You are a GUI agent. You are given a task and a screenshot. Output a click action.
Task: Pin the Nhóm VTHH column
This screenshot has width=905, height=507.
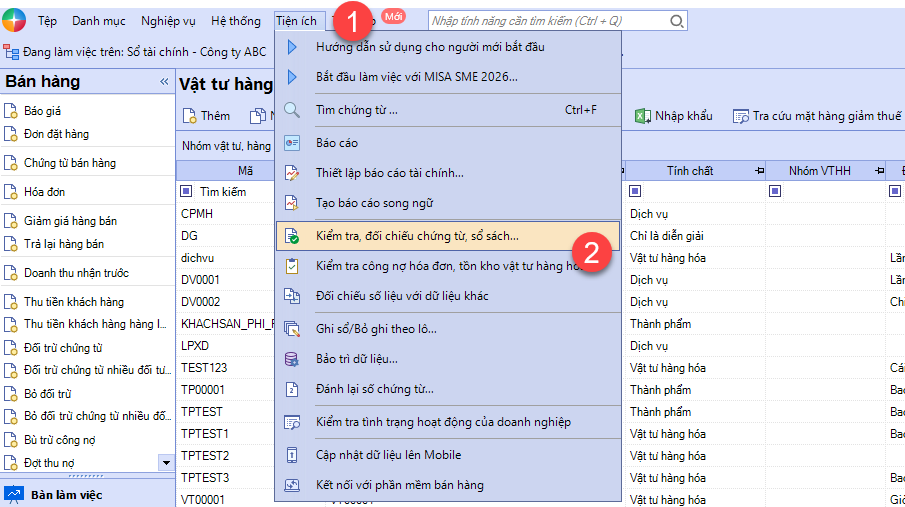879,171
